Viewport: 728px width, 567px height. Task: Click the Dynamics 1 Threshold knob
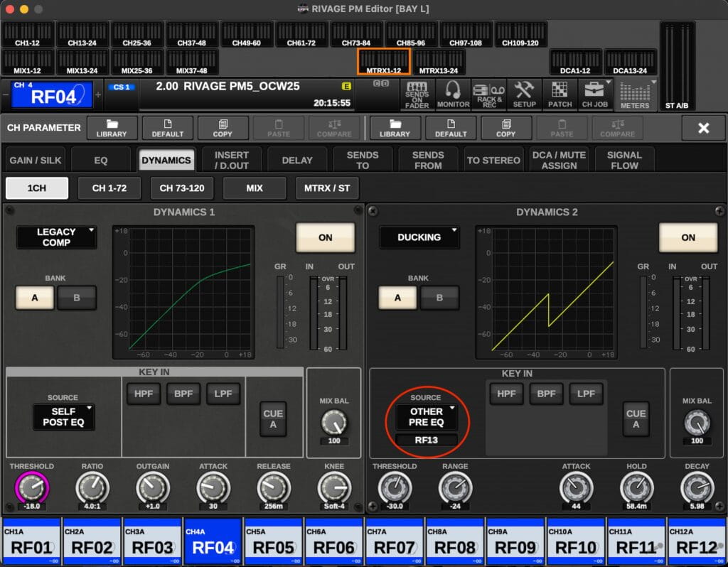pos(31,487)
